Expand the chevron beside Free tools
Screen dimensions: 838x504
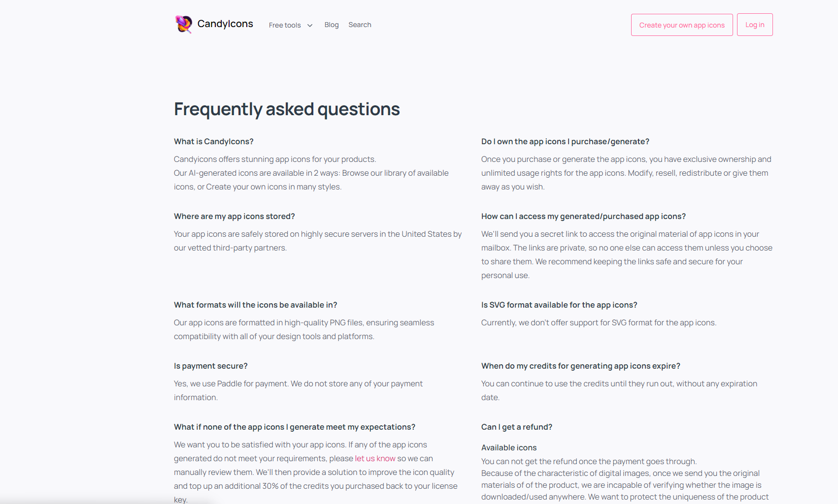[x=310, y=26]
